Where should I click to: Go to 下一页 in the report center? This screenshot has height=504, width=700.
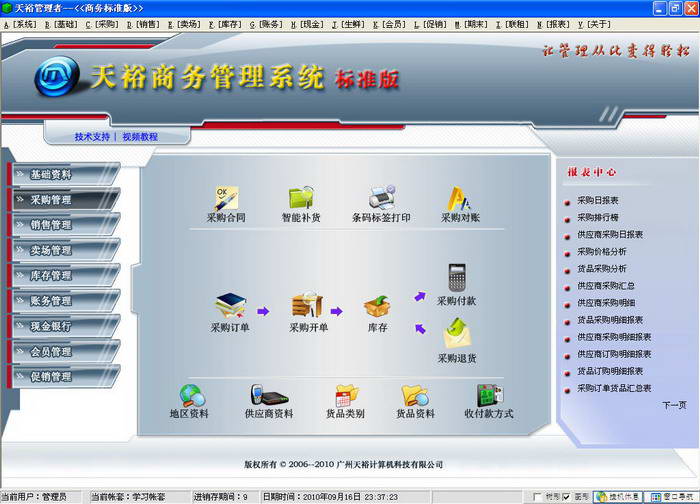(674, 405)
